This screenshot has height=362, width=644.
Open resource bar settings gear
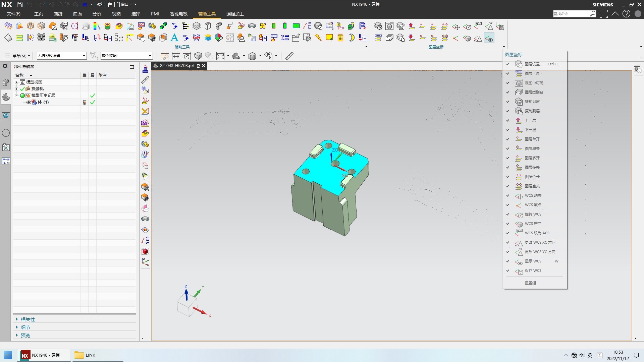pyautogui.click(x=5, y=66)
